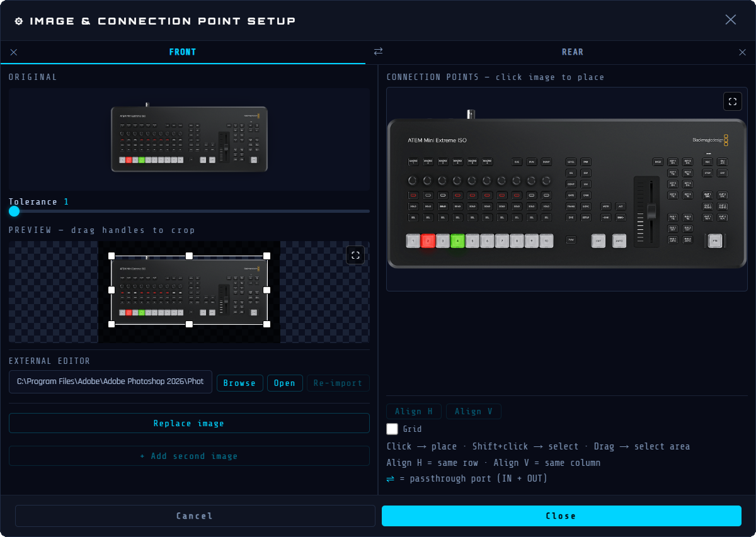Image resolution: width=756 pixels, height=537 pixels.
Task: Click the passthrough port hint text
Action: 467,478
